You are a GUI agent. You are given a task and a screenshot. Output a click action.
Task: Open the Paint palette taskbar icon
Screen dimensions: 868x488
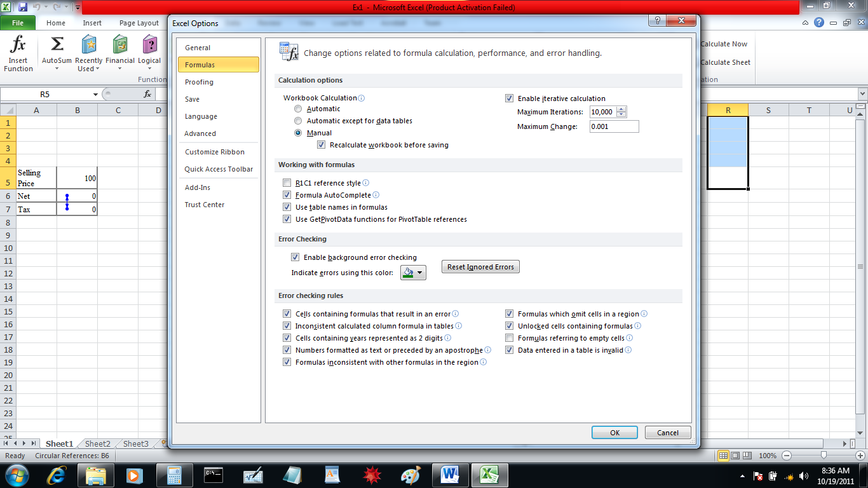click(x=410, y=475)
